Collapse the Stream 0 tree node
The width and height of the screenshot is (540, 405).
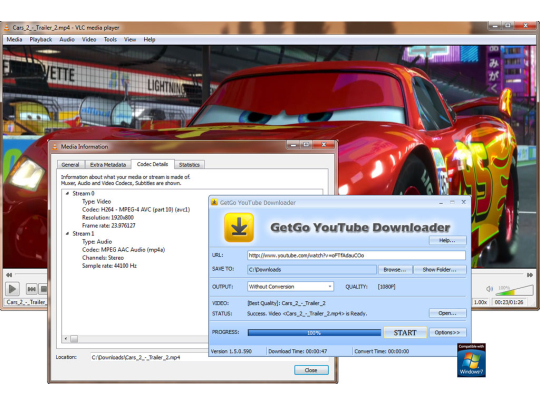[68, 194]
